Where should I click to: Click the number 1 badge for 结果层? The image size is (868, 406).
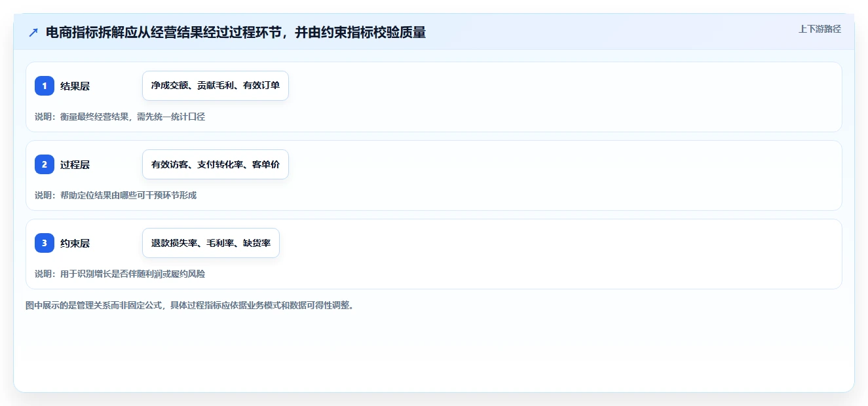pos(45,86)
